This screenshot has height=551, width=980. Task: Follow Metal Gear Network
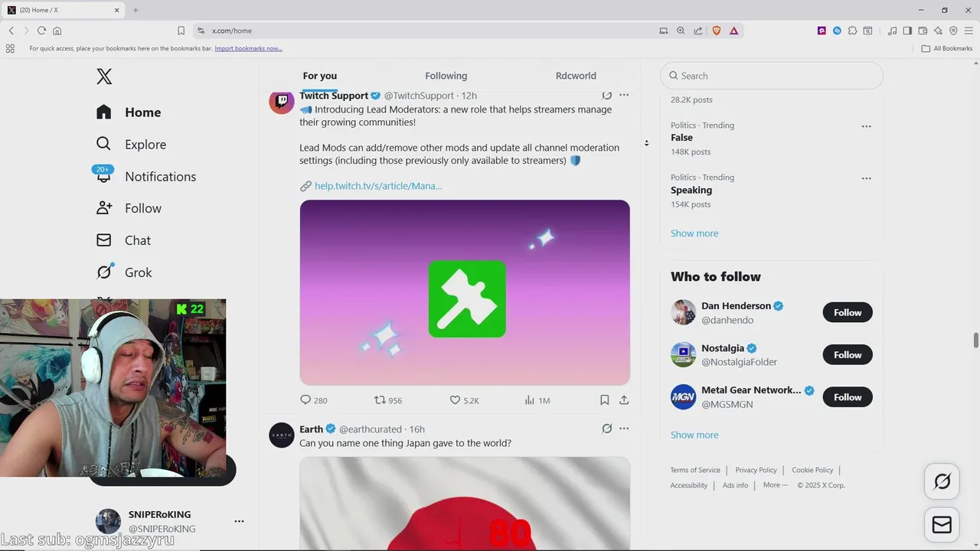click(848, 397)
